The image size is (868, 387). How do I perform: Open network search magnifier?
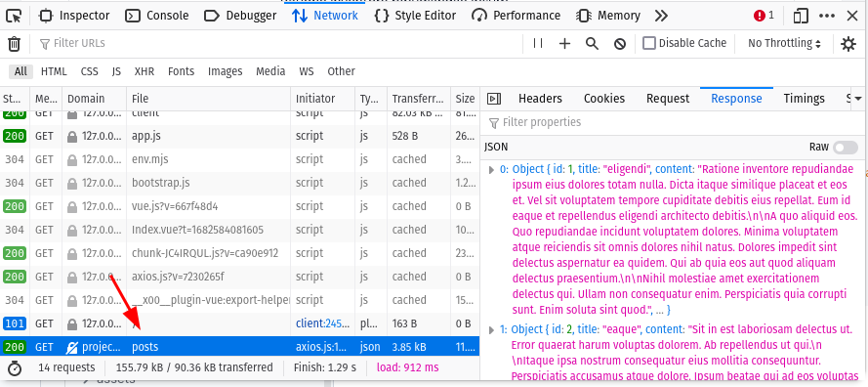click(x=593, y=44)
